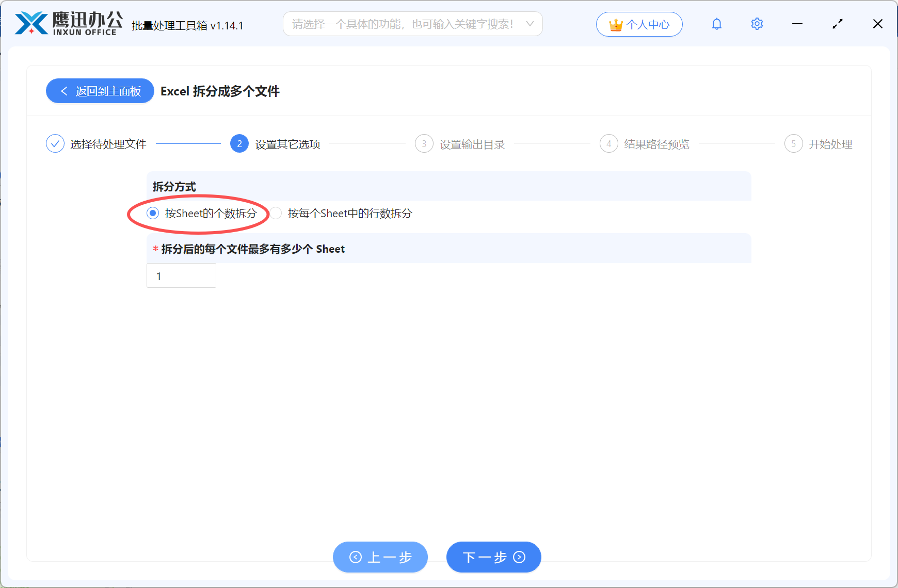Image resolution: width=898 pixels, height=588 pixels.
Task: Click the circled arrow icon inside 下一步
Action: (x=518, y=557)
